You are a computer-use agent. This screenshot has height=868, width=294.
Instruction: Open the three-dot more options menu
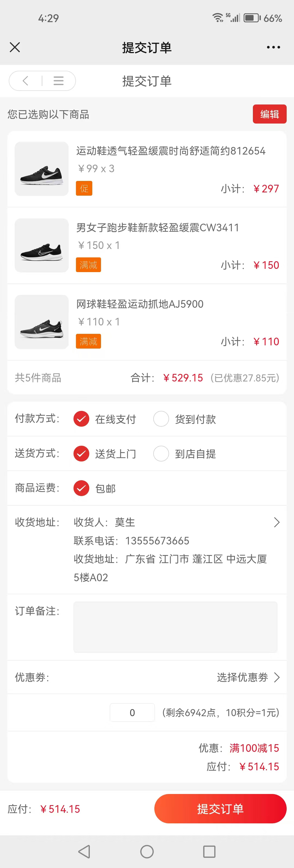pyautogui.click(x=273, y=47)
